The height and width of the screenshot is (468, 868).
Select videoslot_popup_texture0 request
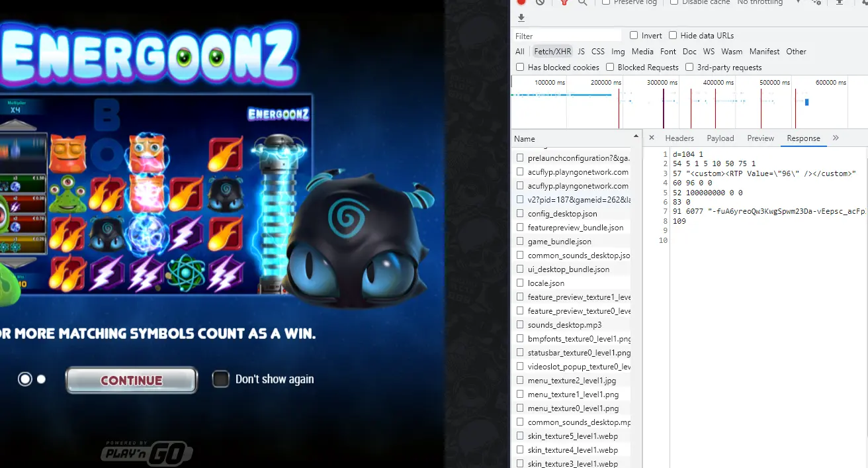coord(572,366)
